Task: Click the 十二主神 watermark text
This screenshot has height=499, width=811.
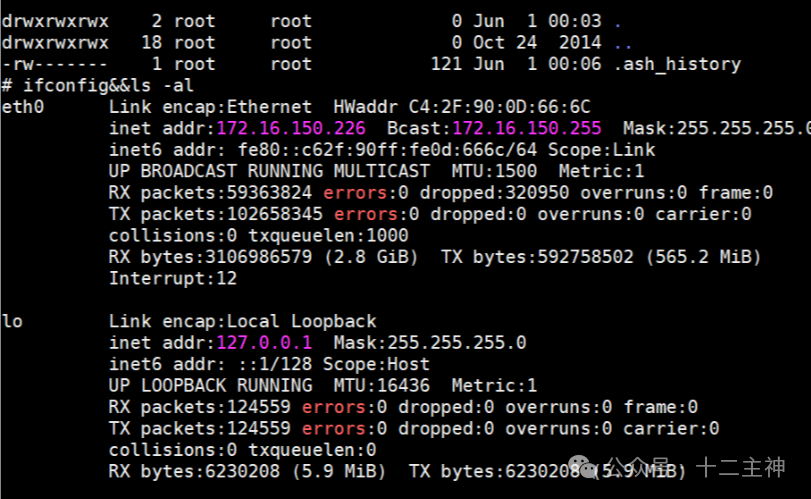Action: click(741, 467)
